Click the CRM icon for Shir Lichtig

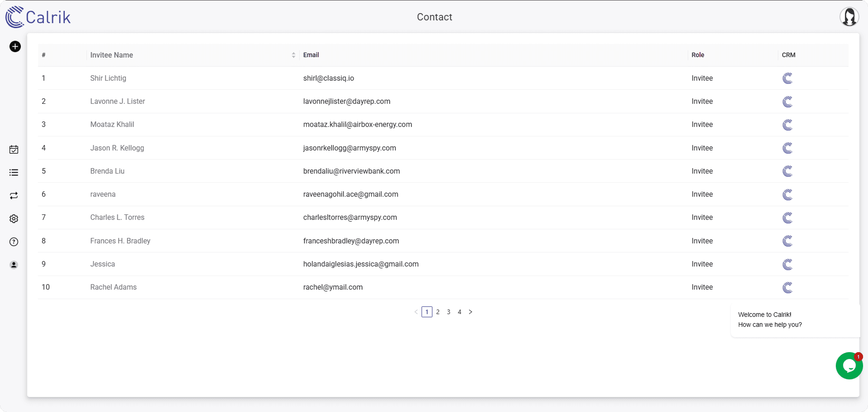click(787, 78)
